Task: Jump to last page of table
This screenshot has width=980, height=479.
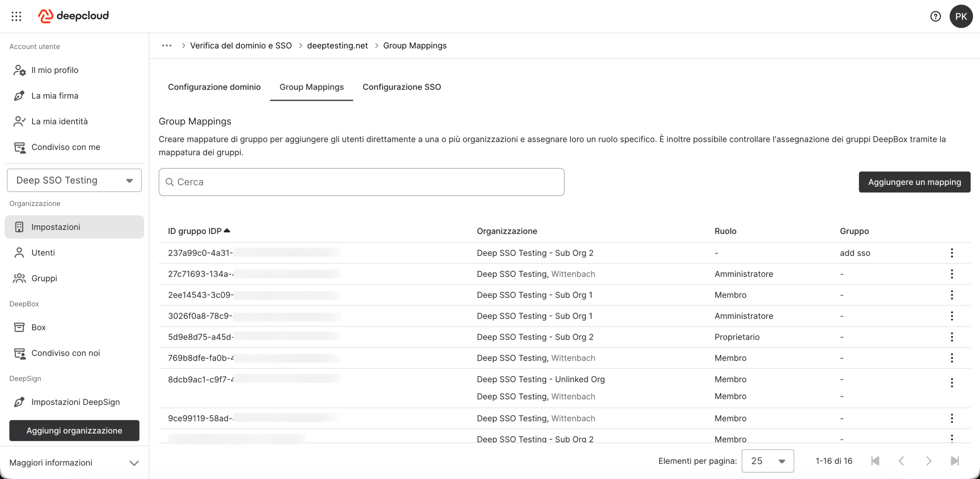Action: click(955, 461)
